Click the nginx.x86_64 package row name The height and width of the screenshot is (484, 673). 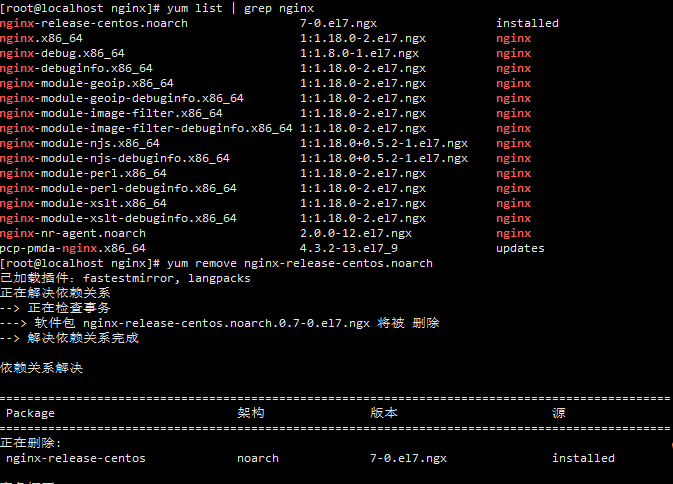pyautogui.click(x=41, y=38)
